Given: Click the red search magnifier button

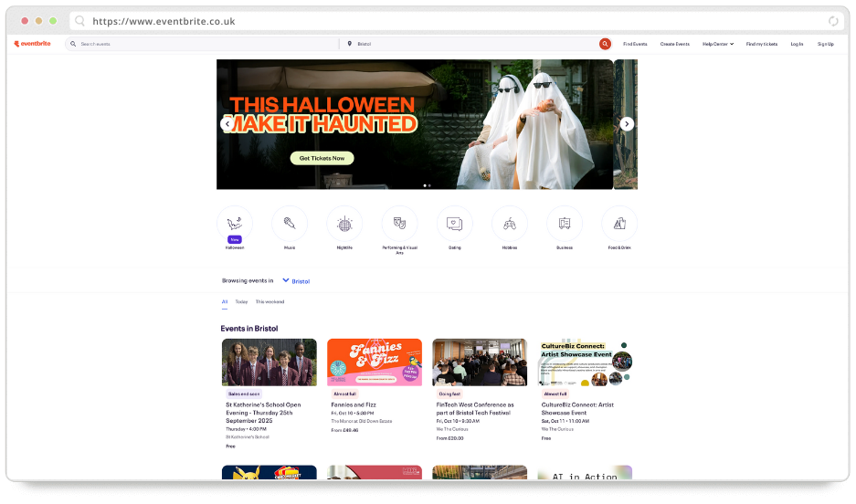Looking at the screenshot, I should [605, 44].
